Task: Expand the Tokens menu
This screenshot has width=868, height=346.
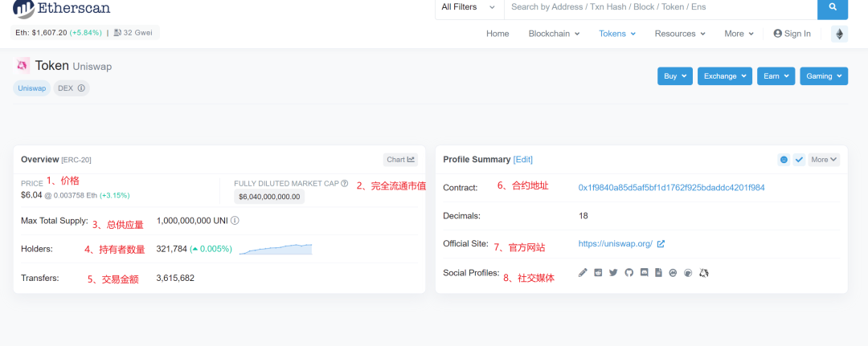Action: 617,34
